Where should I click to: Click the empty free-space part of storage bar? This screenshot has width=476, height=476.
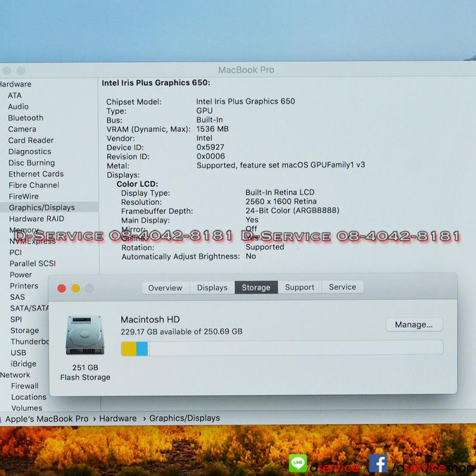click(x=296, y=348)
